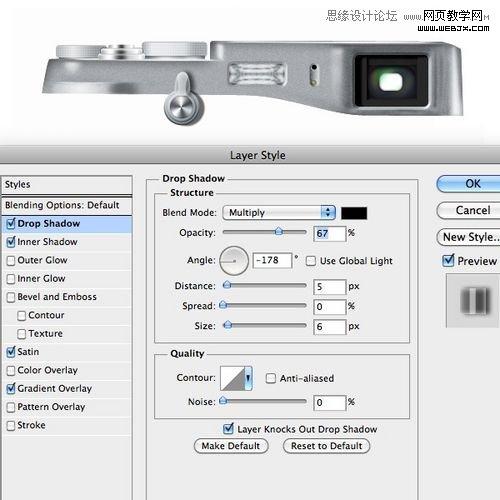
Task: Click the New Style button
Action: tap(468, 237)
